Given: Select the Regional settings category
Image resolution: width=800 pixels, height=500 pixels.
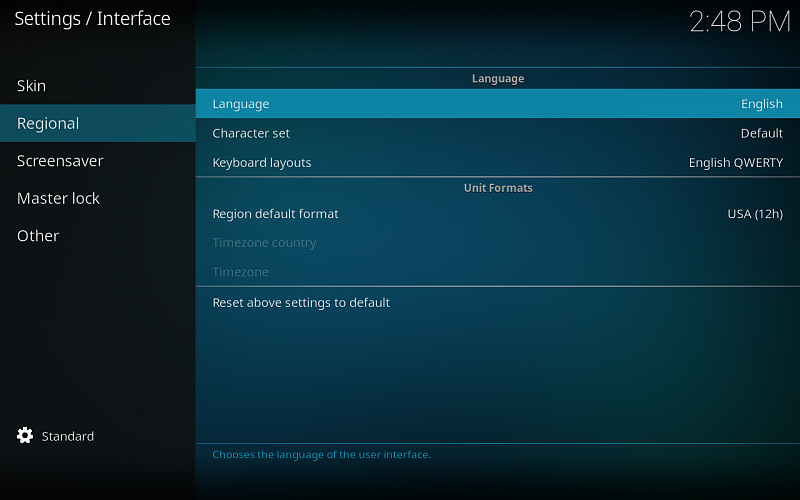Looking at the screenshot, I should point(97,123).
